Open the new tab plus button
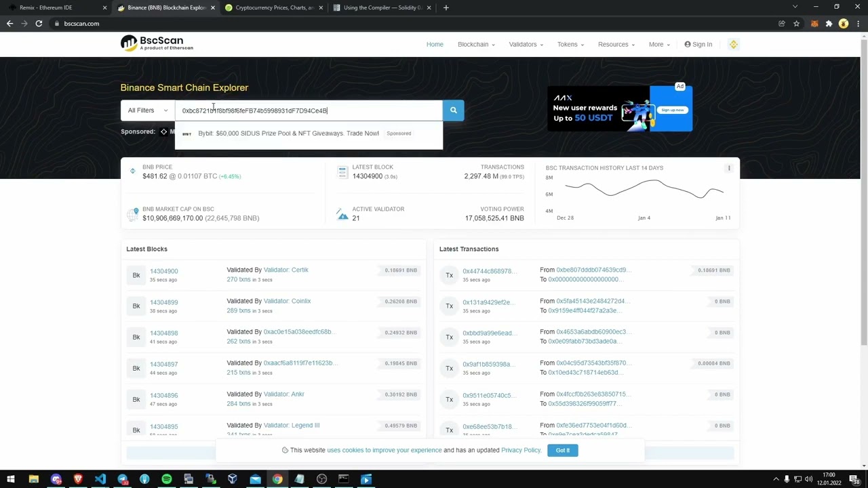This screenshot has height=488, width=868. click(446, 7)
